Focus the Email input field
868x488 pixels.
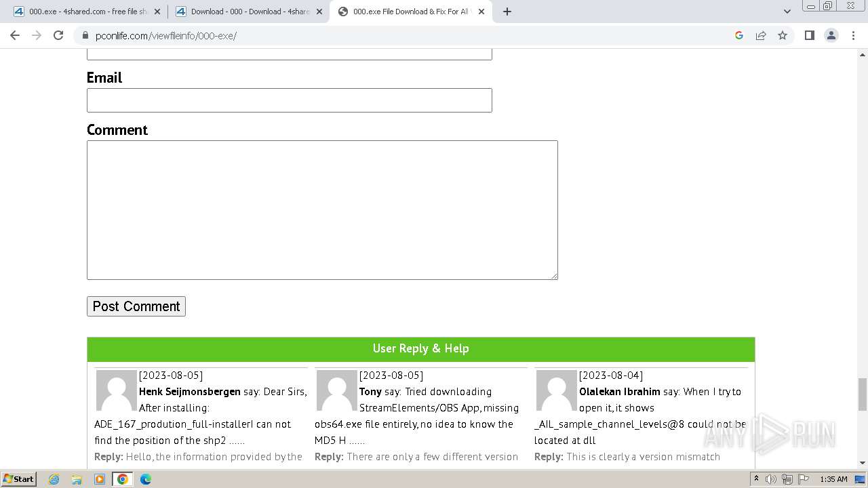pos(290,100)
